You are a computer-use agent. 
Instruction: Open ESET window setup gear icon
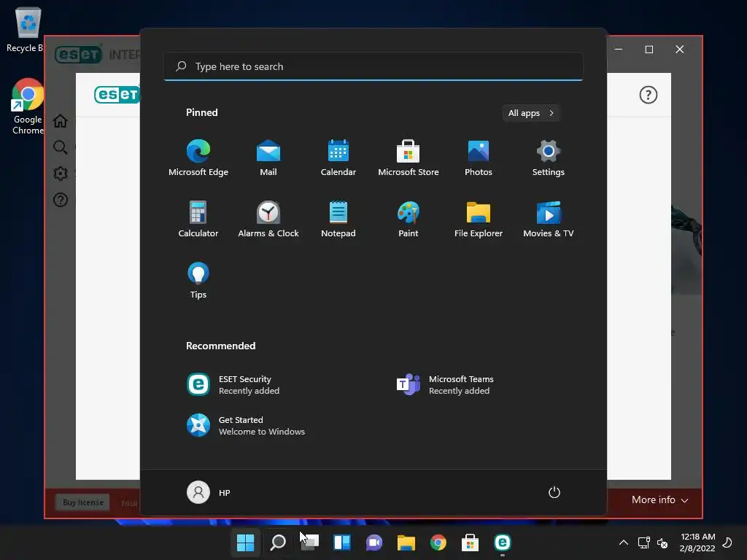click(60, 174)
